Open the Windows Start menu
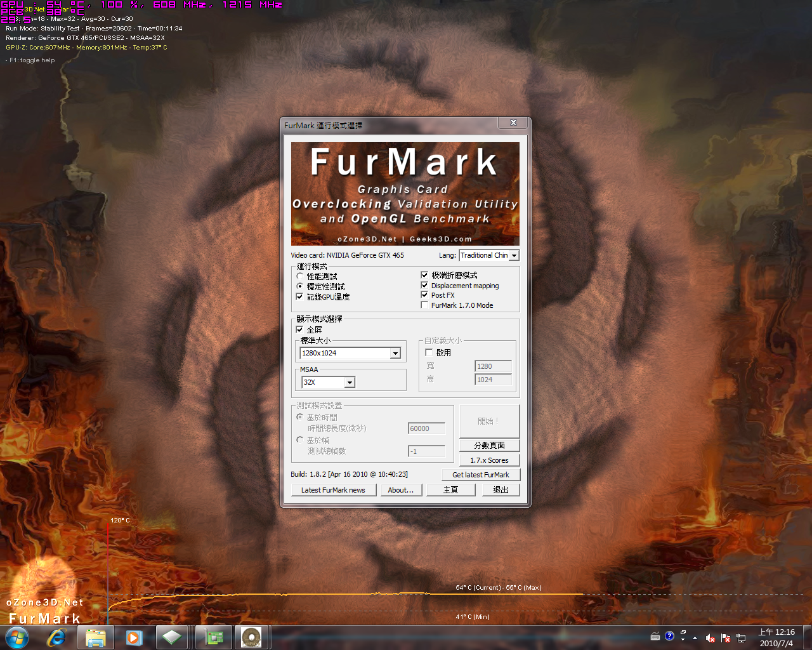 16,637
